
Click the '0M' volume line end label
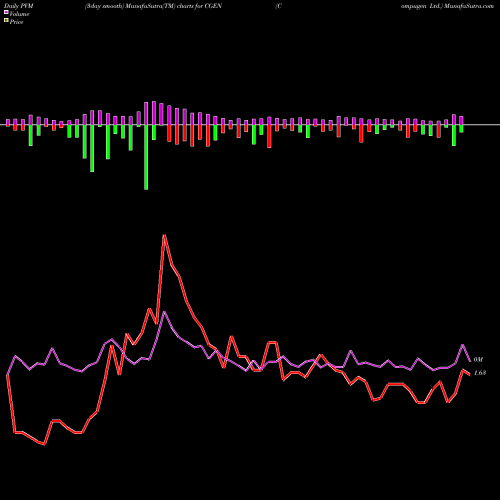(x=478, y=360)
